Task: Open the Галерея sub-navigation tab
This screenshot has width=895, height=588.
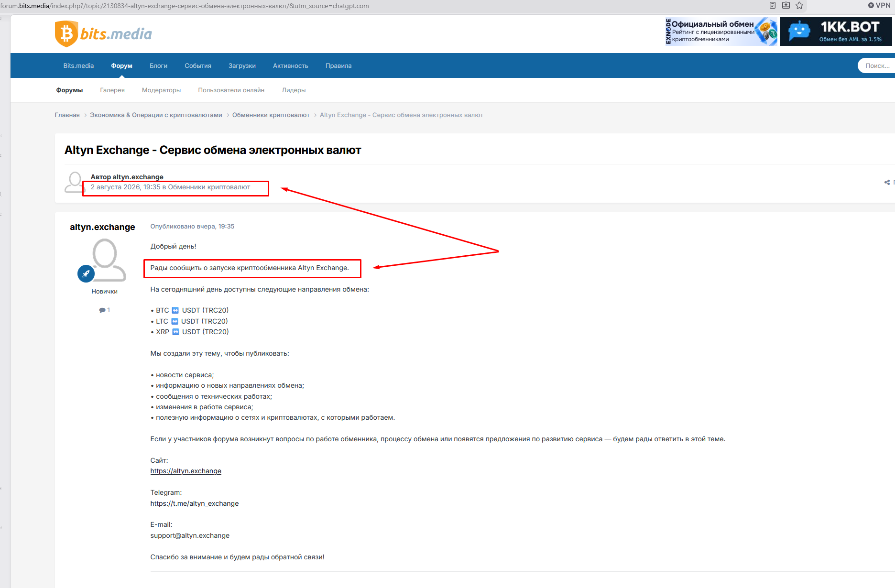Action: click(x=112, y=90)
